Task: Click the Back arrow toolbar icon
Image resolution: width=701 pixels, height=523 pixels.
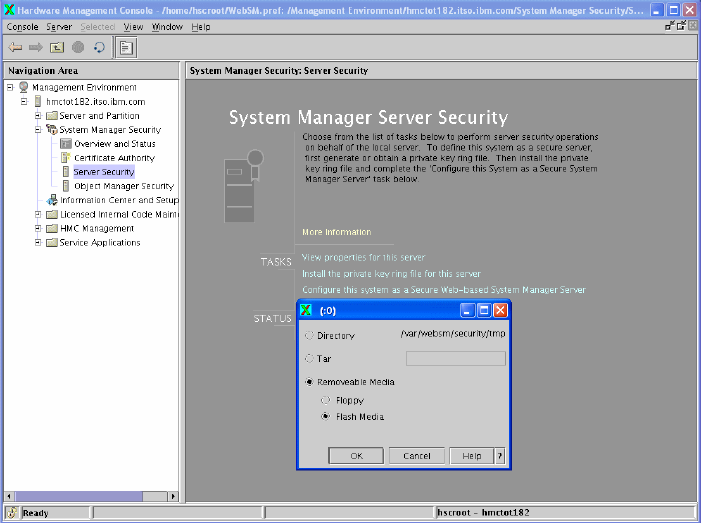Action: [15, 47]
